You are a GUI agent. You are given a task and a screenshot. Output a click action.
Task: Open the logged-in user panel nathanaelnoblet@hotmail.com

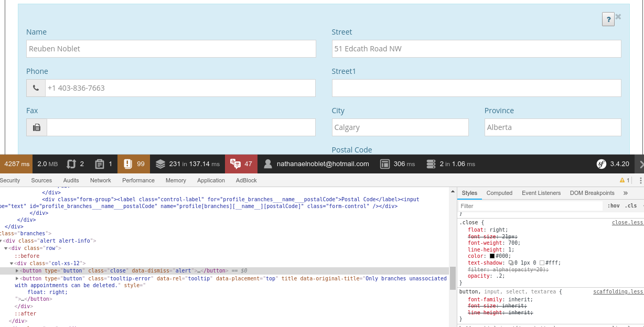point(316,164)
